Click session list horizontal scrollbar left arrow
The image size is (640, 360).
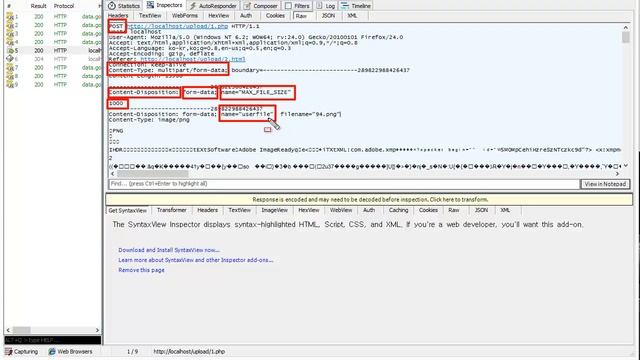8,330
